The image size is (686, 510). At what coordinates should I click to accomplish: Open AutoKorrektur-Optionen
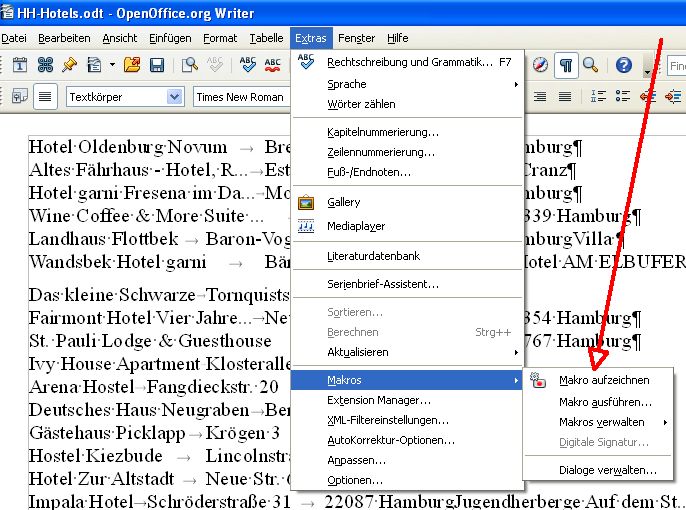click(407, 440)
